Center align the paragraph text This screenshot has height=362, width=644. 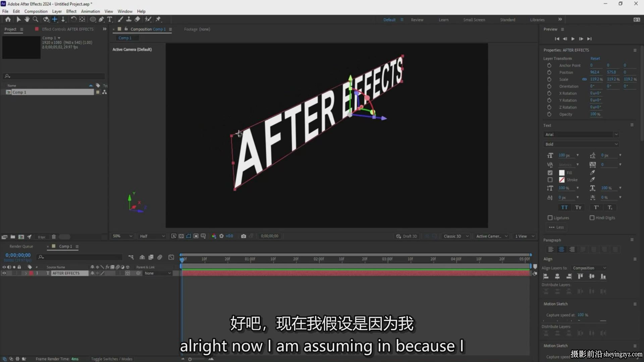pos(561,249)
